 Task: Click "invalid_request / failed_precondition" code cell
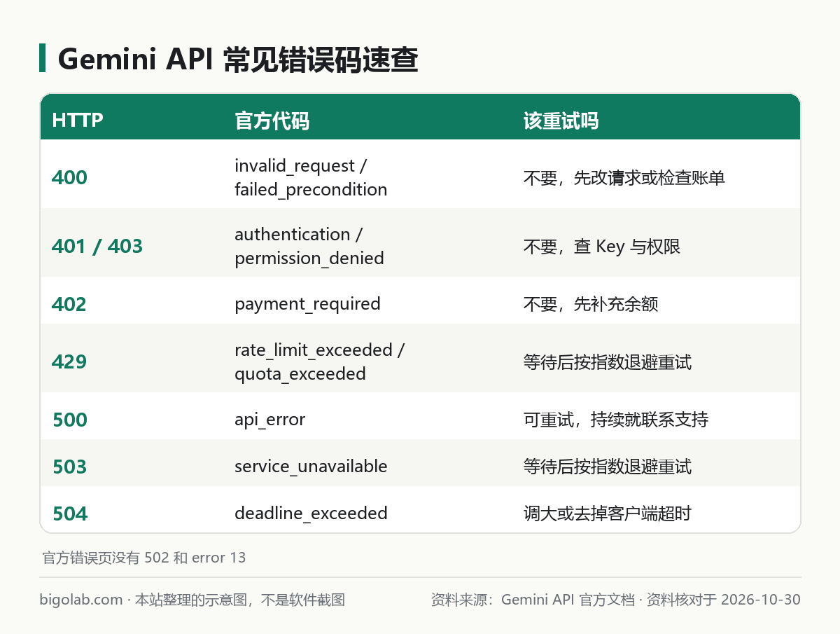click(x=311, y=178)
